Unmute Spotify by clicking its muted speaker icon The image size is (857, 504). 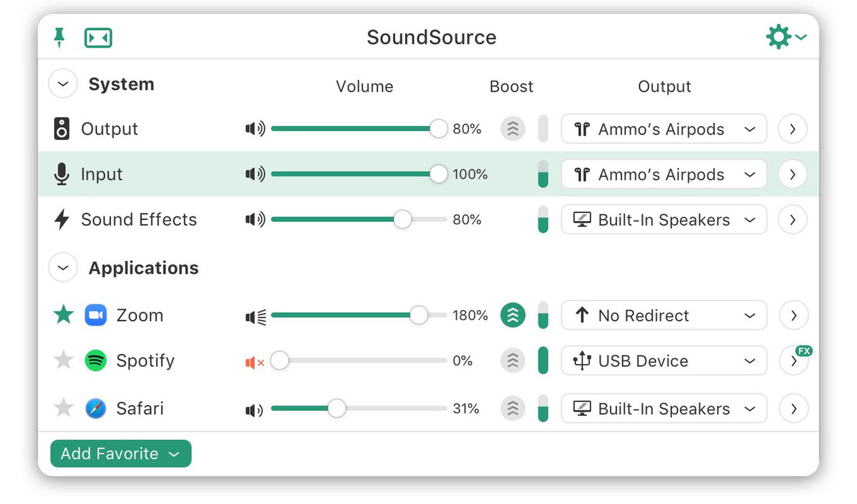[254, 360]
